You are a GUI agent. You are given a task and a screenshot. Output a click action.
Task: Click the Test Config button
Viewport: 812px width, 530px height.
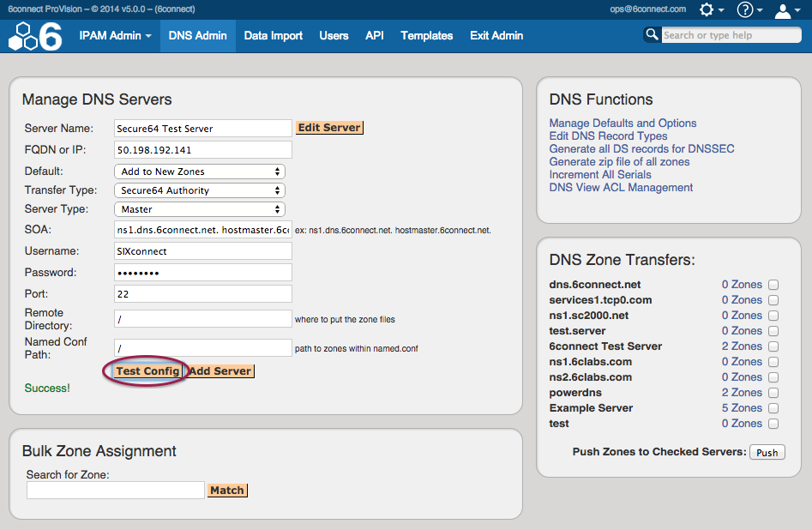pyautogui.click(x=147, y=371)
